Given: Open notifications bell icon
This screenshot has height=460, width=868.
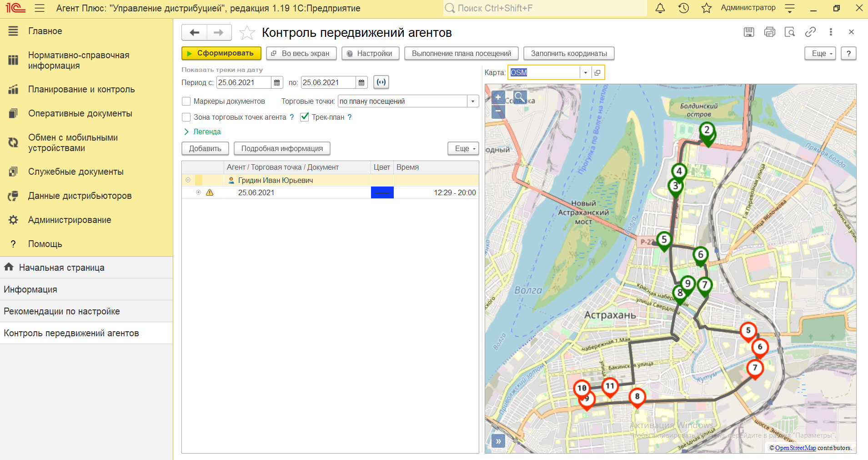Looking at the screenshot, I should (660, 8).
